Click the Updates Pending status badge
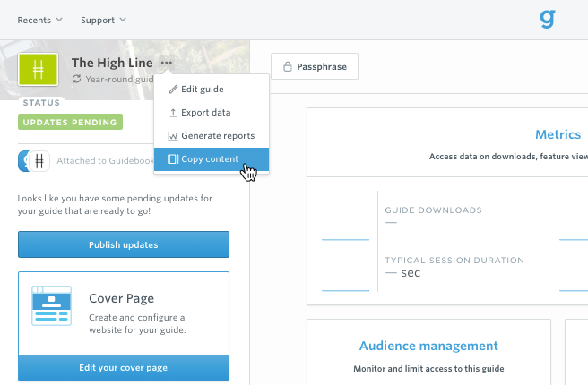 70,122
